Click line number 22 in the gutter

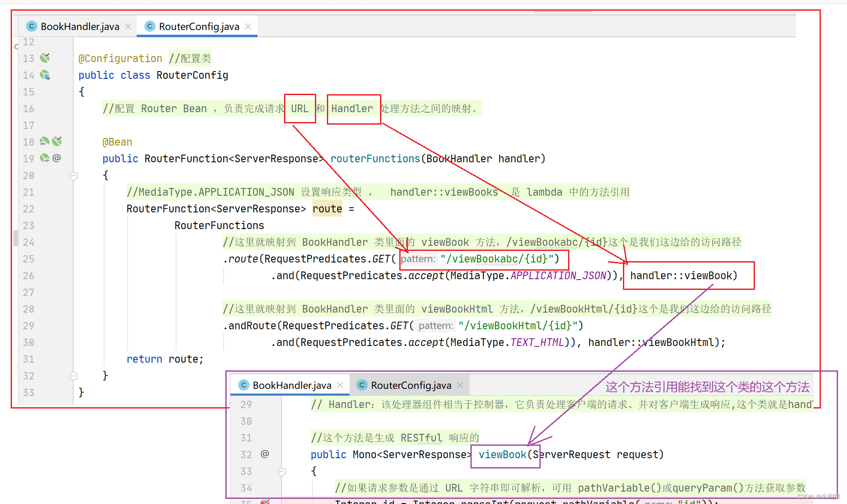[x=28, y=209]
